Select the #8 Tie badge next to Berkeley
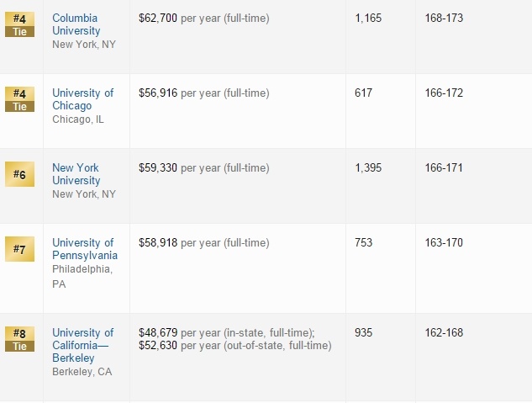 (19, 339)
